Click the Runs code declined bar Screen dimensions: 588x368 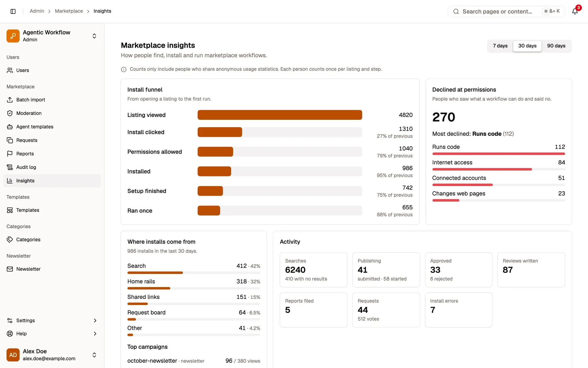point(498,154)
